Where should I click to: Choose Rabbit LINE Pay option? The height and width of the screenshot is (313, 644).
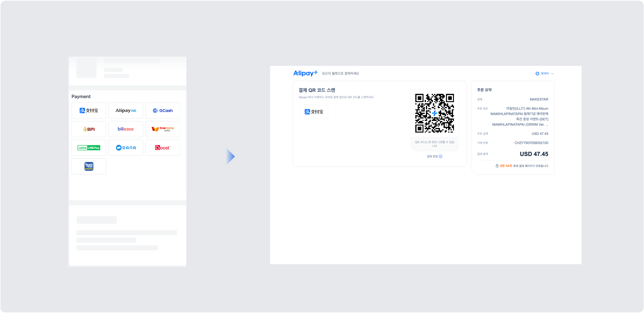point(89,148)
